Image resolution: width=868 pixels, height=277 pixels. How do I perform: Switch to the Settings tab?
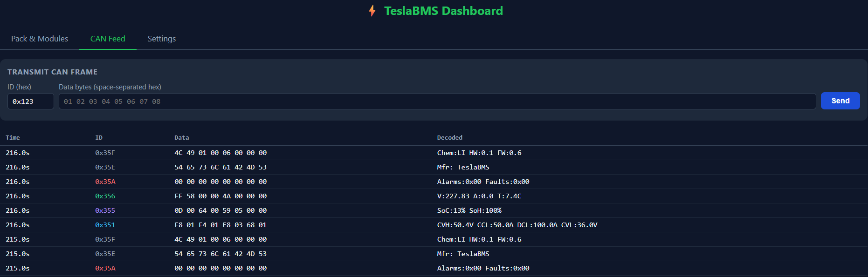tap(162, 39)
